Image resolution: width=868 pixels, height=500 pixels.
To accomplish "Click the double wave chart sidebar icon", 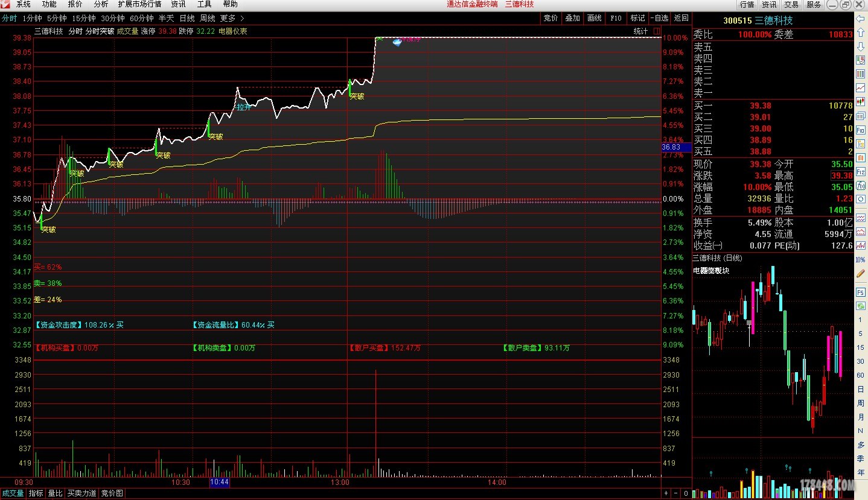I will [861, 217].
